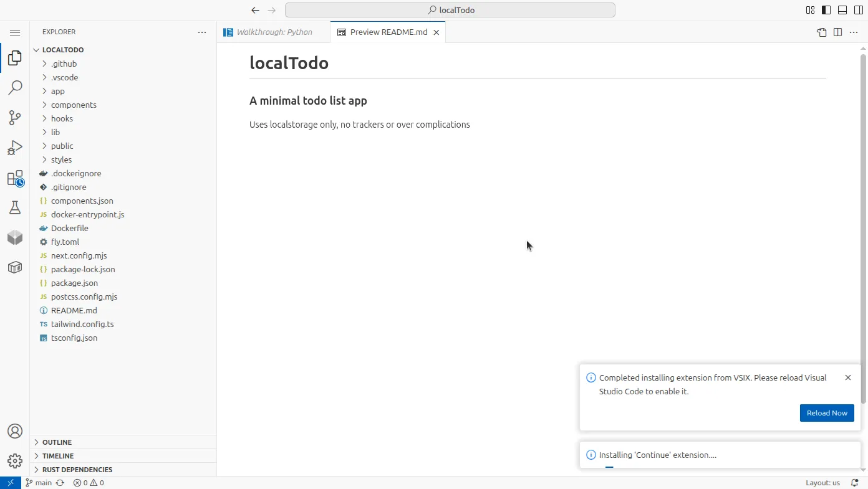Click the Installing Continue extension progress bar
Viewport: 868px width, 489px height.
609,466
